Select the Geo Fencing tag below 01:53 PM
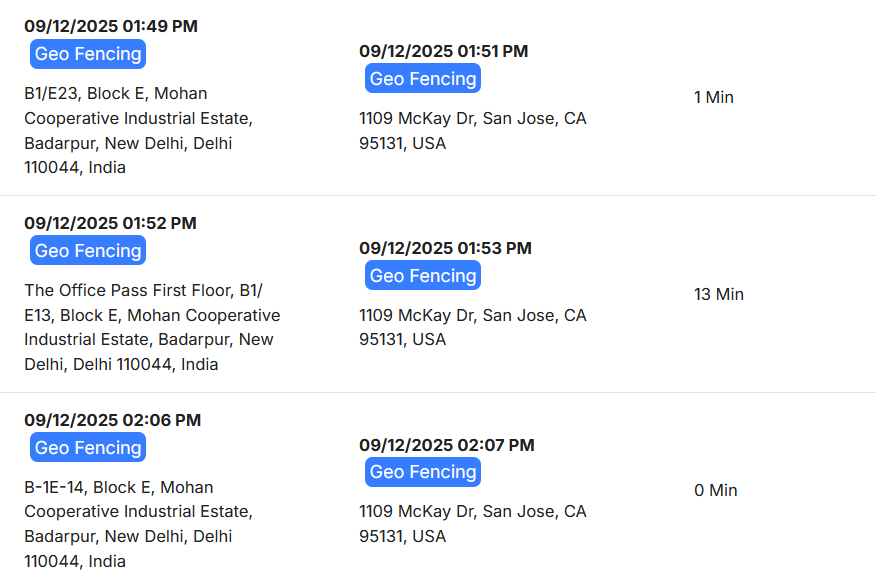 pyautogui.click(x=422, y=276)
